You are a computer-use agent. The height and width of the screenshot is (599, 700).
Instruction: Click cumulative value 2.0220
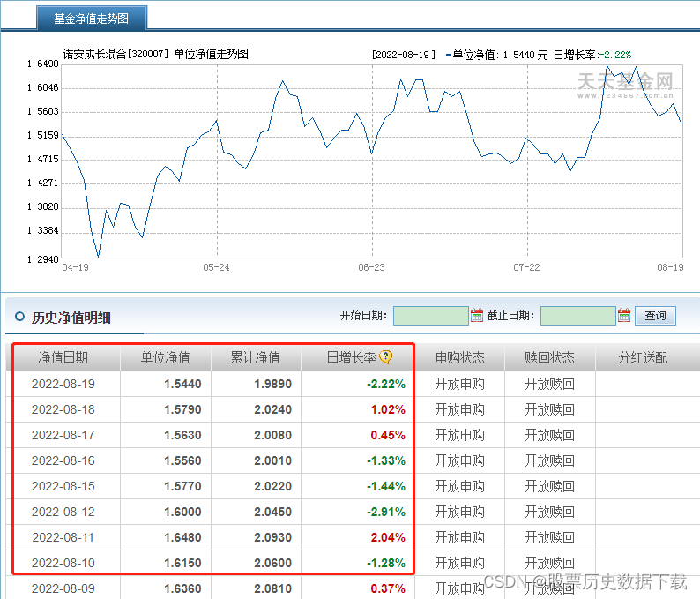click(x=272, y=486)
